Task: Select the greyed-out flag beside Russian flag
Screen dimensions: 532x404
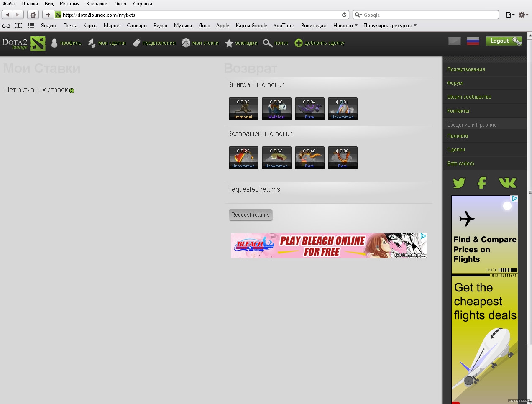Action: 455,41
